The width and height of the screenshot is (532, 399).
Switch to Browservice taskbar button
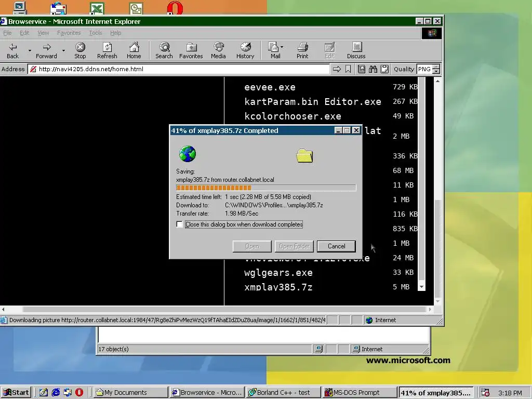[x=207, y=393]
